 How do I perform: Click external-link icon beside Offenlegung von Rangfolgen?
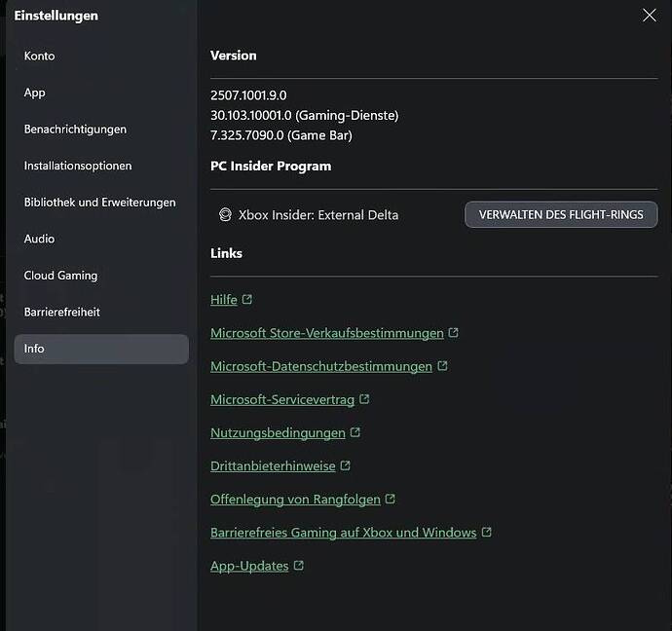[390, 500]
